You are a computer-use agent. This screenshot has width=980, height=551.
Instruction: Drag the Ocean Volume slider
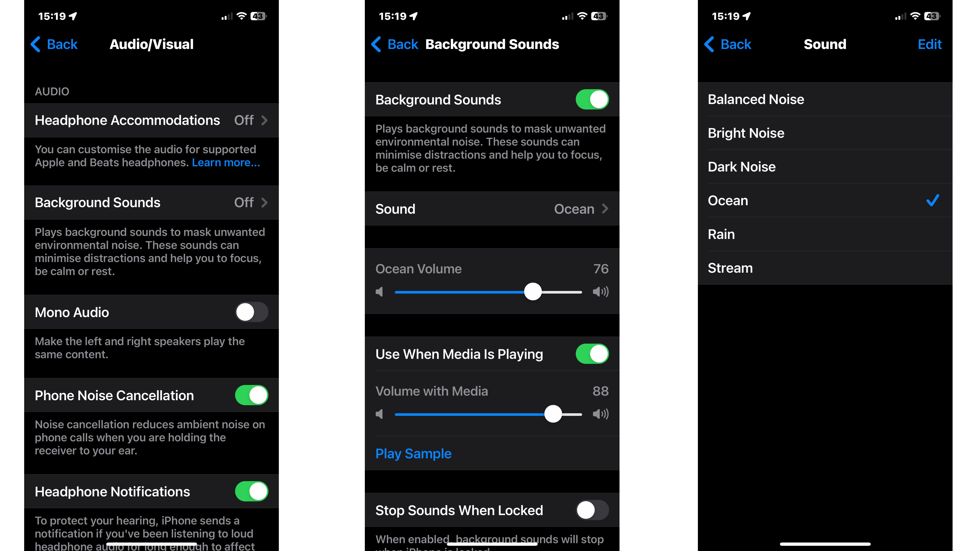(x=530, y=291)
